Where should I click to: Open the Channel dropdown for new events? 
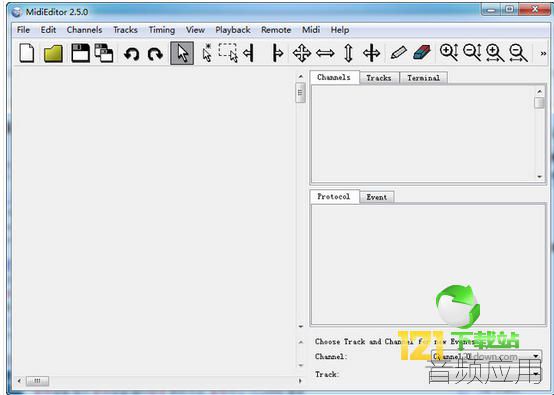pos(487,356)
